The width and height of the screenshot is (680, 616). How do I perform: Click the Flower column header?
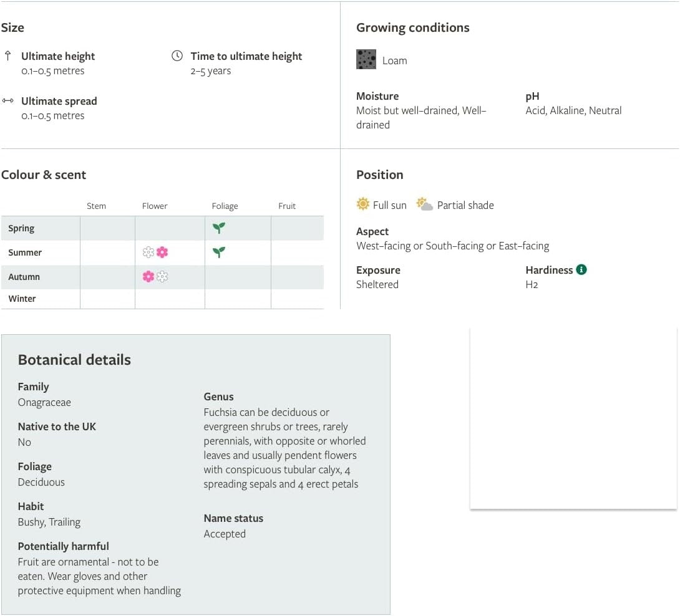click(155, 206)
